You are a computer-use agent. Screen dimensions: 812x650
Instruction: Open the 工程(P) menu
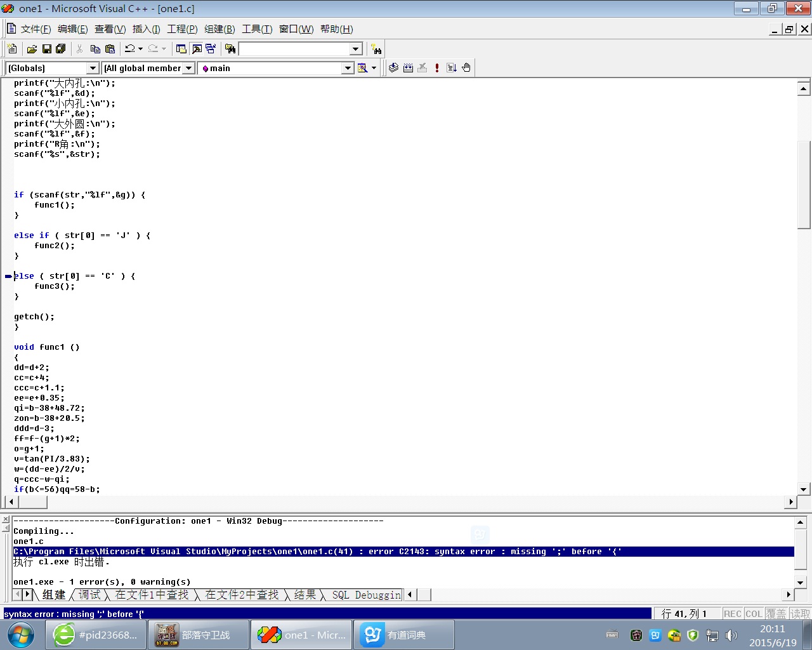tap(182, 29)
